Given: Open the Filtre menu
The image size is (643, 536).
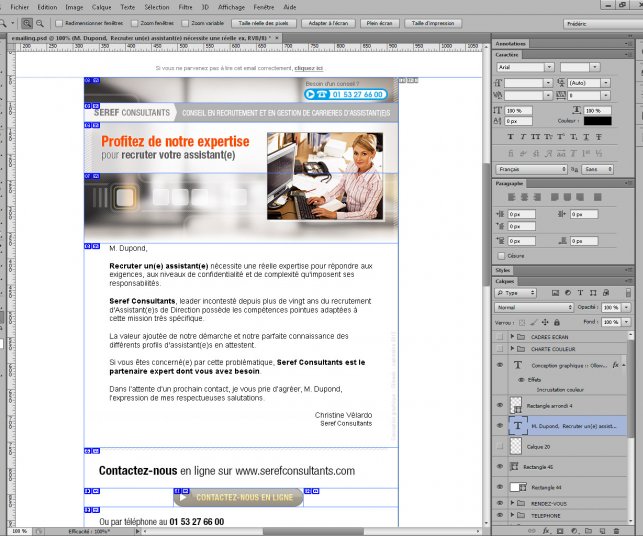Looking at the screenshot, I should tap(185, 7).
